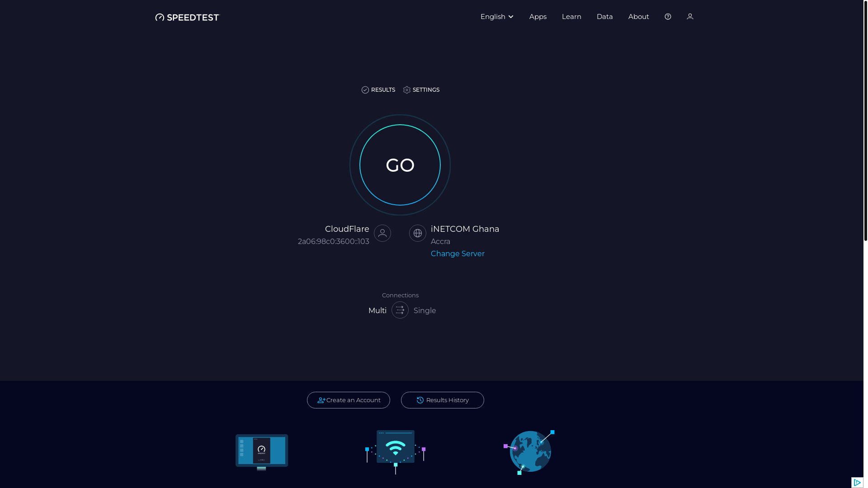
Task: Click the page vertical scrollbar
Action: [866, 121]
